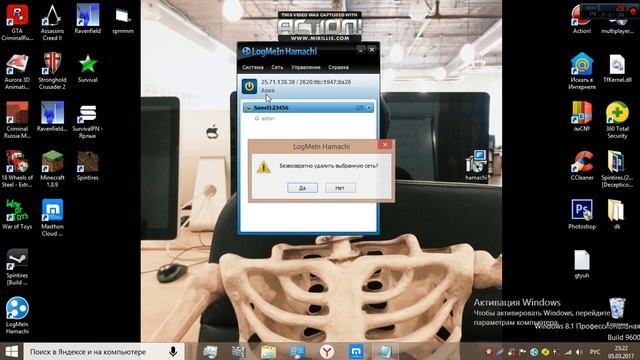Open Stronghold Crusader 2 desktop shortcut

pyautogui.click(x=52, y=71)
